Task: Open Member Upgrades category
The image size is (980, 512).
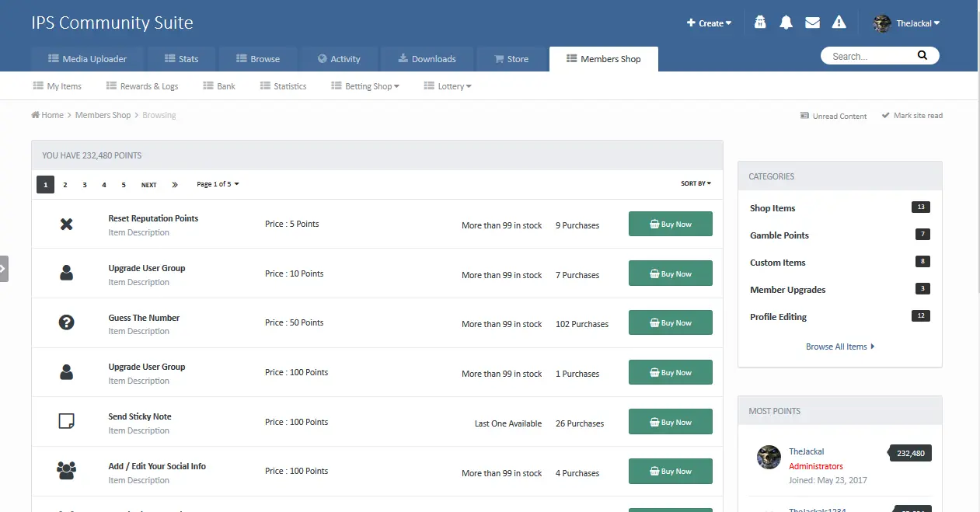Action: (788, 290)
